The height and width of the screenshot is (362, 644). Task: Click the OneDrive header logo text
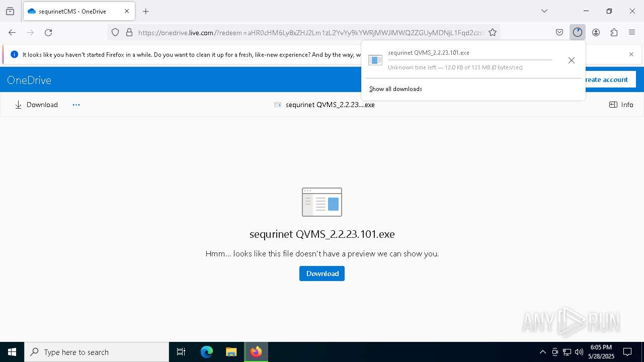click(x=29, y=80)
